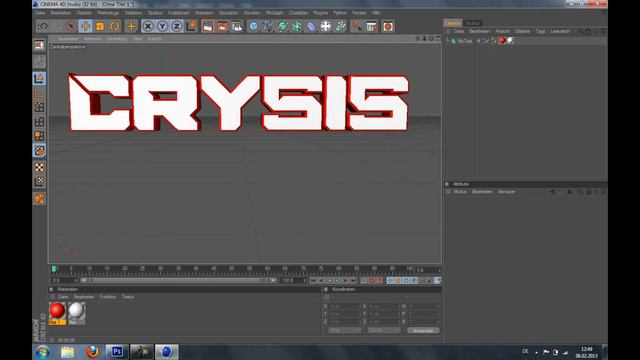Select Edges mode in left palette
Viewport: 640px width, 360px height.
(x=39, y=122)
